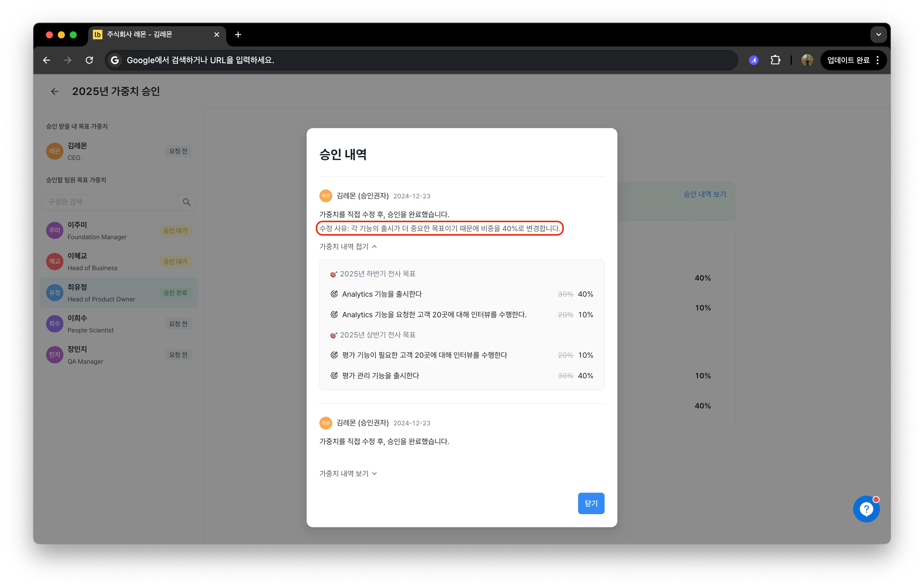Click the 승인 내역 dialog title
The width and height of the screenshot is (924, 588).
coord(343,154)
